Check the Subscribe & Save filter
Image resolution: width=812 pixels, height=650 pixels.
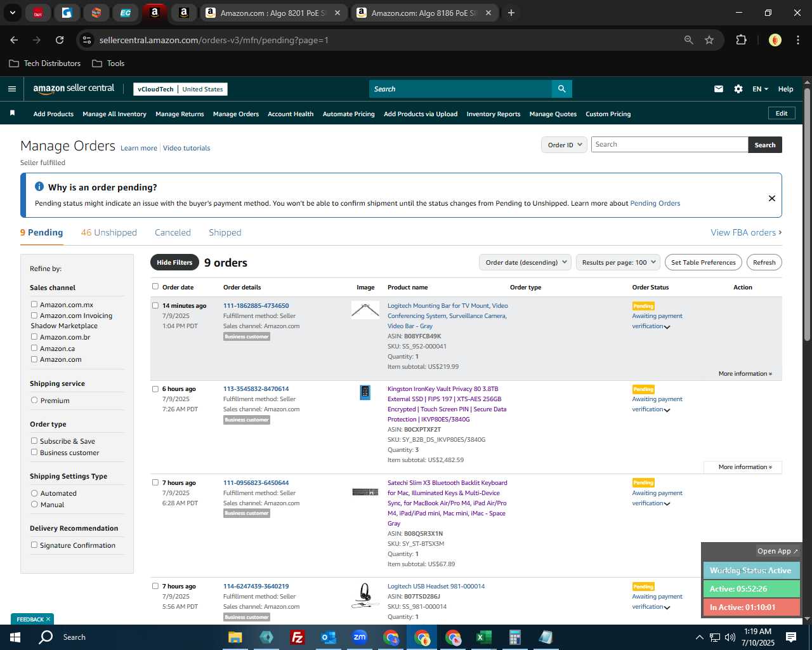34,441
